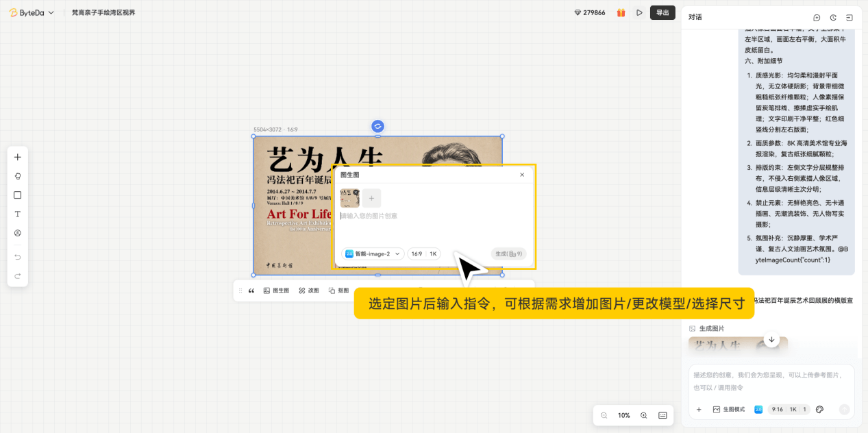Screen dimensions: 868x433
Task: Click the project title 梵高亲子手绘湾区视界
Action: (103, 12)
